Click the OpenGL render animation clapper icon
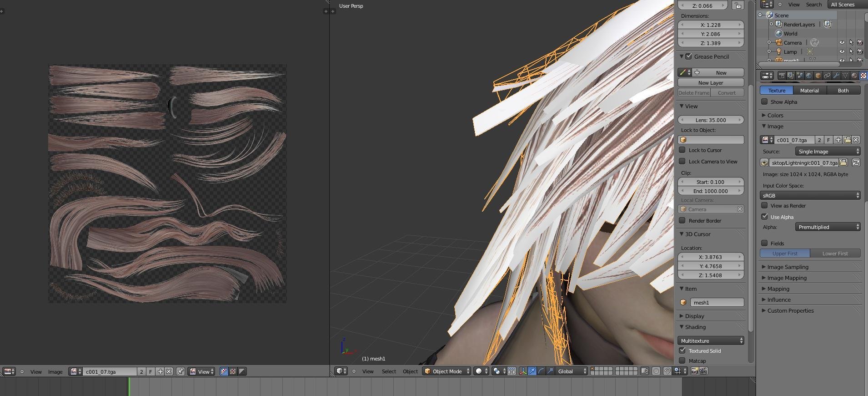Image resolution: width=868 pixels, height=396 pixels. [x=703, y=371]
